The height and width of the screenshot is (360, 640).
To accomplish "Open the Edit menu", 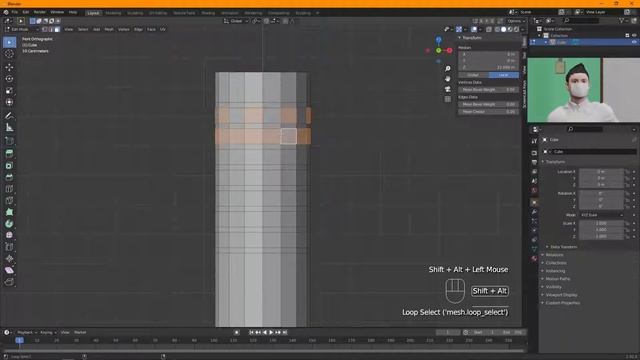I will coord(26,12).
